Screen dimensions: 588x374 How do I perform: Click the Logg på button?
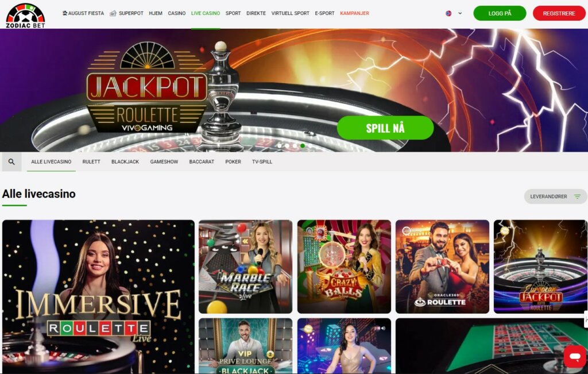point(500,13)
